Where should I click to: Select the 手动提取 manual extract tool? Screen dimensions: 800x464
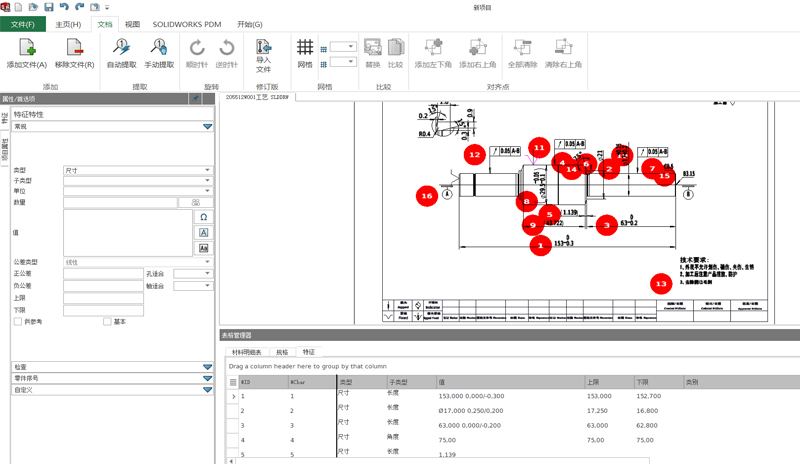(160, 47)
